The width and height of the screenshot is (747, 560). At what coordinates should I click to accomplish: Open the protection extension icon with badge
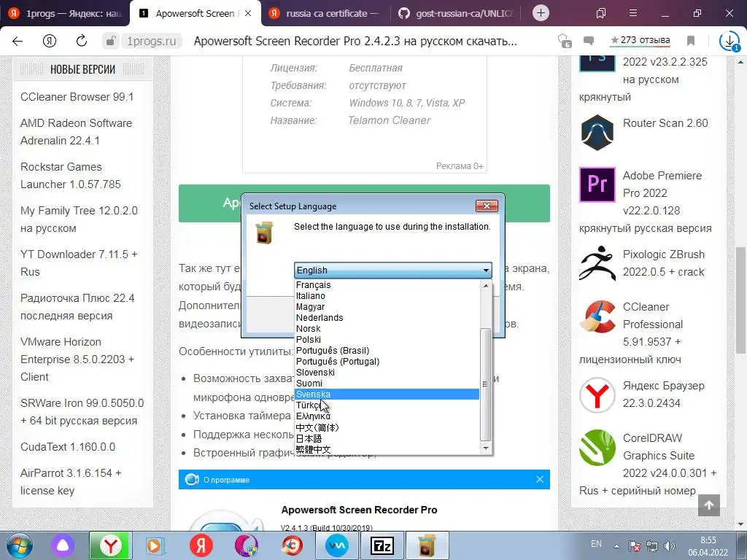pyautogui.click(x=564, y=41)
